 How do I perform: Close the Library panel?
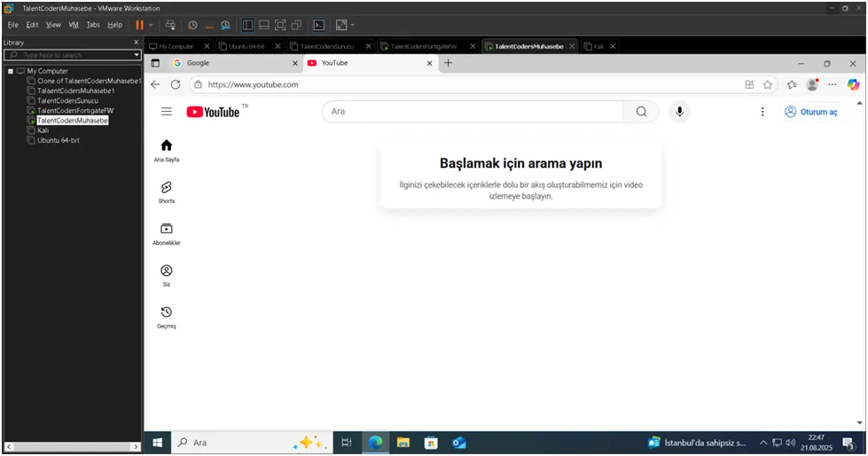click(x=137, y=42)
